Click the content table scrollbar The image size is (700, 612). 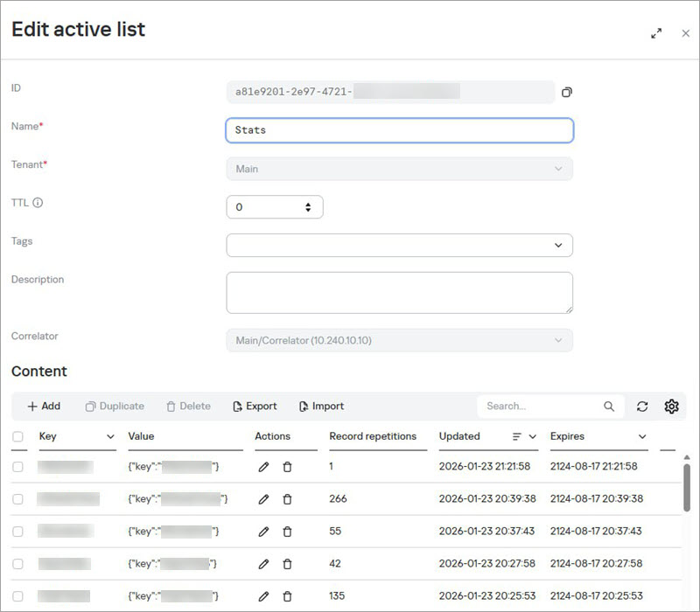pos(687,488)
